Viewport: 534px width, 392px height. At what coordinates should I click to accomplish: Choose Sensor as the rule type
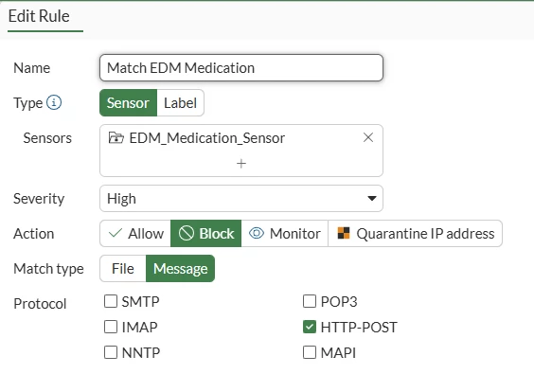pos(128,103)
